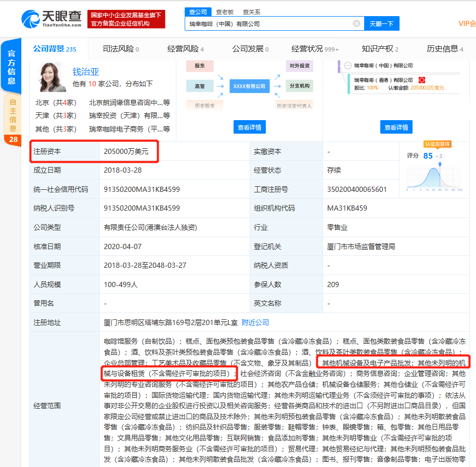Open the 知识产权 tab
The image size is (476, 467).
(379, 49)
